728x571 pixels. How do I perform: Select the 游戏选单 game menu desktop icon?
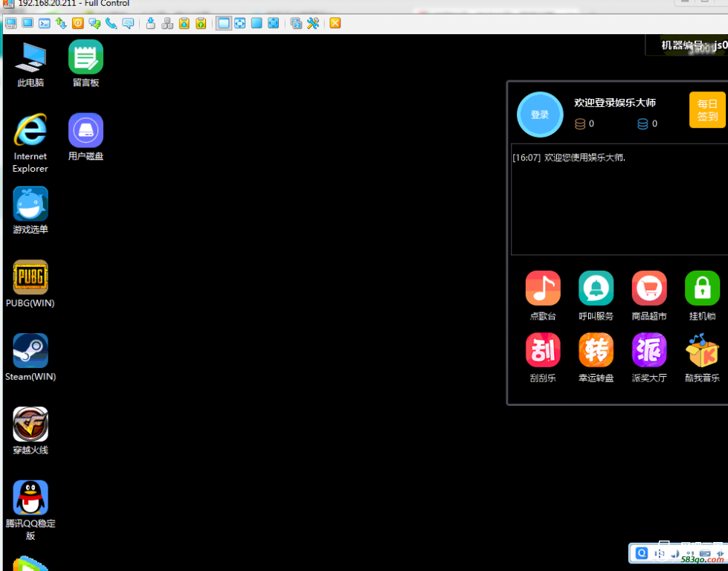30,204
